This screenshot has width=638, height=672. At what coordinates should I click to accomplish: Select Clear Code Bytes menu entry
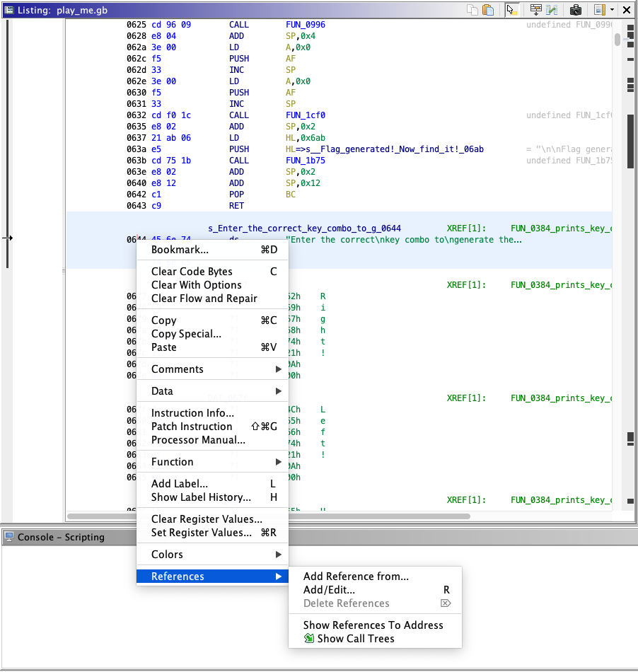(212, 272)
